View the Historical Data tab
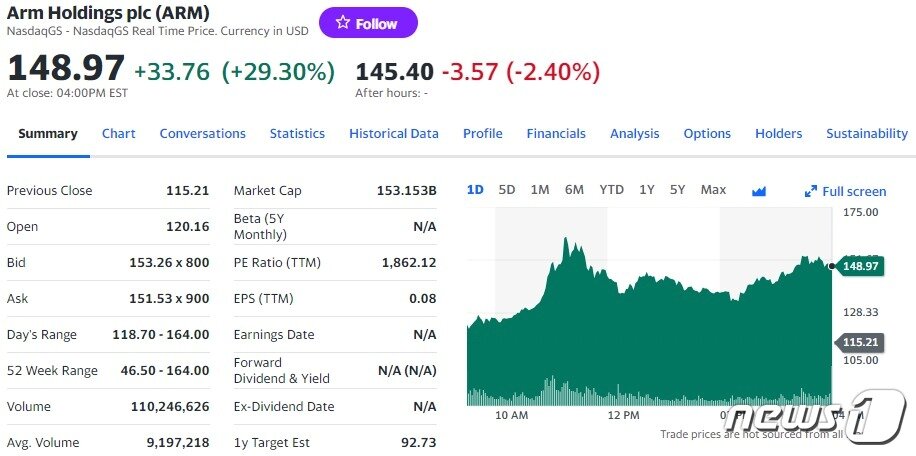 coord(393,134)
